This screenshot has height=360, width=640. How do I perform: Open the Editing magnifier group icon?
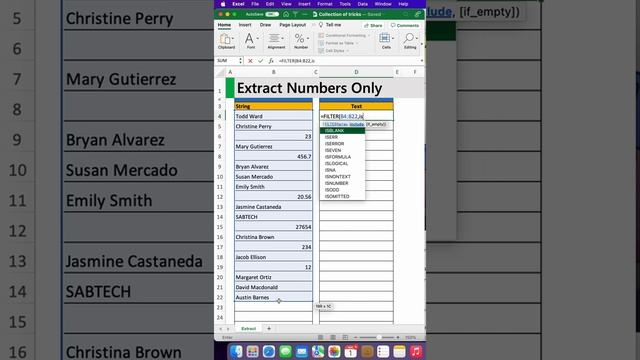[x=409, y=39]
